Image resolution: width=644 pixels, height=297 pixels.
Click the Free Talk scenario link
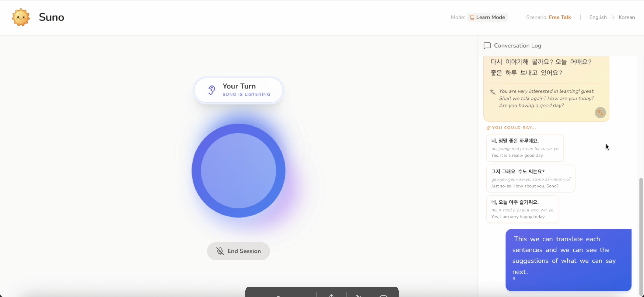[560, 17]
